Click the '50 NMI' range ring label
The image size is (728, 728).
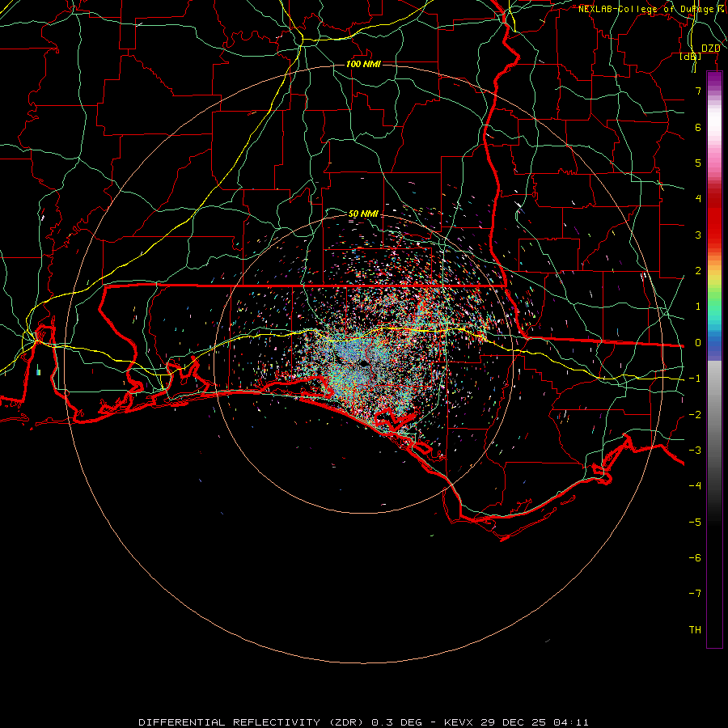(363, 214)
